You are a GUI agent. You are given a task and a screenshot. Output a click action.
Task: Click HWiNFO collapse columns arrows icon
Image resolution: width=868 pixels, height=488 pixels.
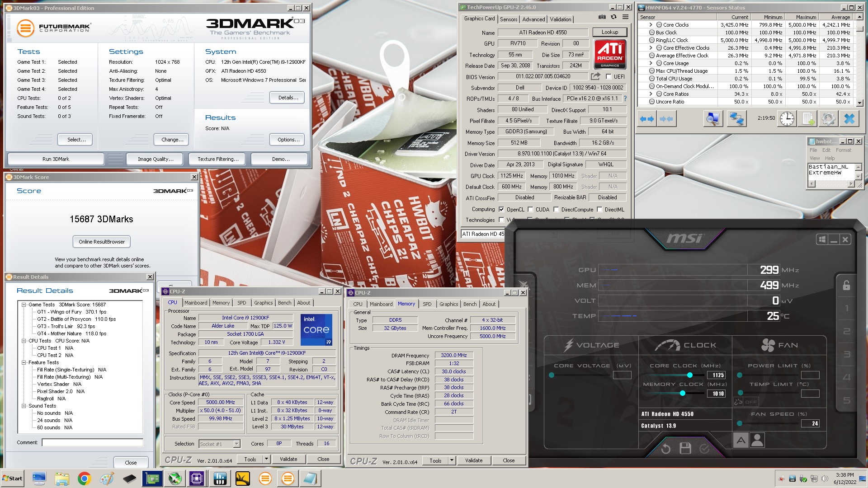coord(666,119)
